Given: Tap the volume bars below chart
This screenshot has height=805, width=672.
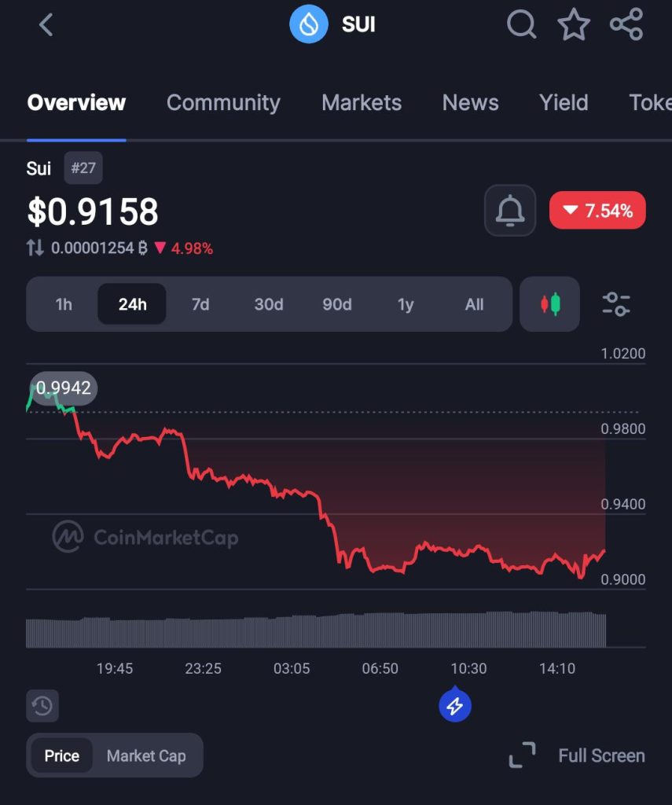Looking at the screenshot, I should pyautogui.click(x=316, y=629).
